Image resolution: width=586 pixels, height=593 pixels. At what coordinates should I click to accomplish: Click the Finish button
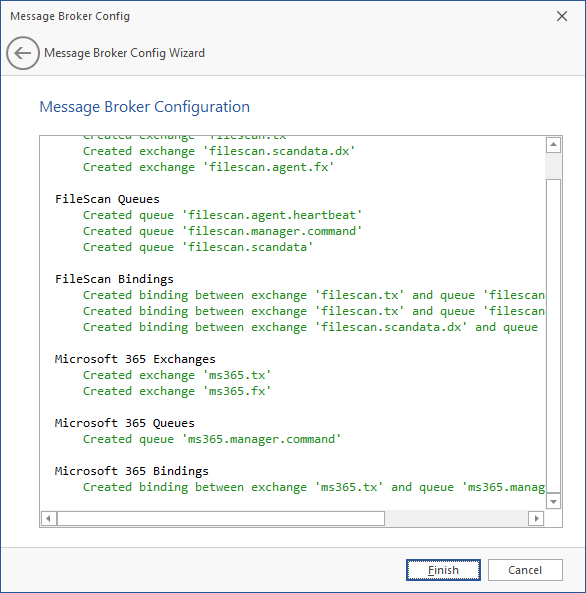(443, 570)
